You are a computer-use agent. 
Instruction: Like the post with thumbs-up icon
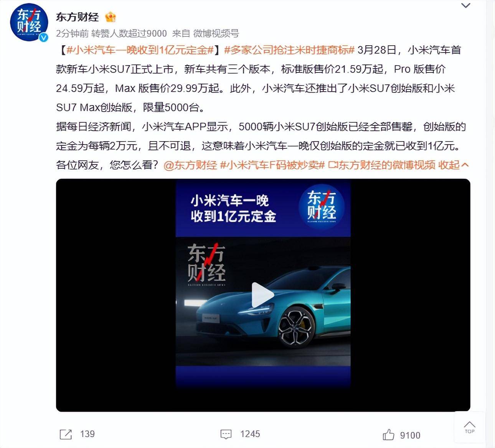pyautogui.click(x=388, y=435)
